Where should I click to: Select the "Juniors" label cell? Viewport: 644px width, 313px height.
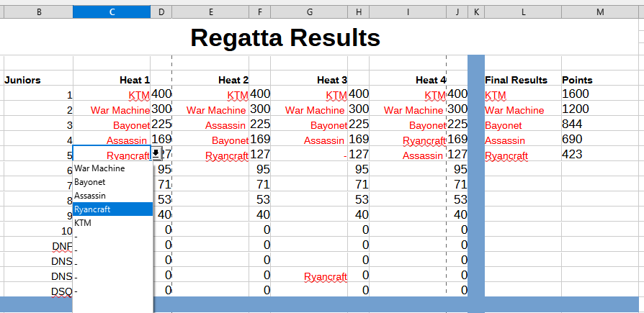pos(23,80)
